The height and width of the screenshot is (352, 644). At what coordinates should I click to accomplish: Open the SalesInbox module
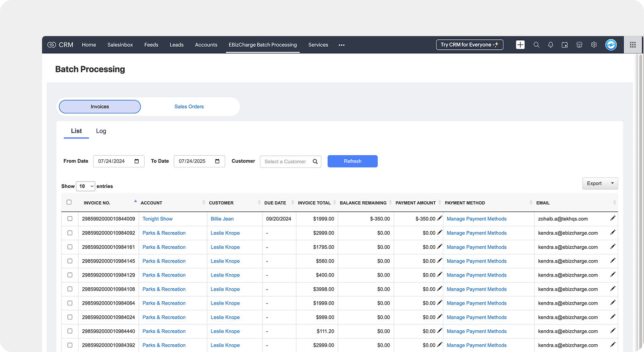pyautogui.click(x=120, y=45)
